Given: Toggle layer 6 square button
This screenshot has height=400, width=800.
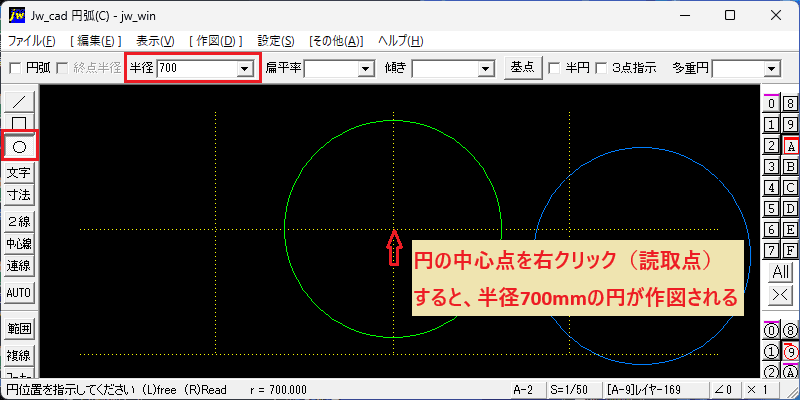Looking at the screenshot, I should click(771, 230).
